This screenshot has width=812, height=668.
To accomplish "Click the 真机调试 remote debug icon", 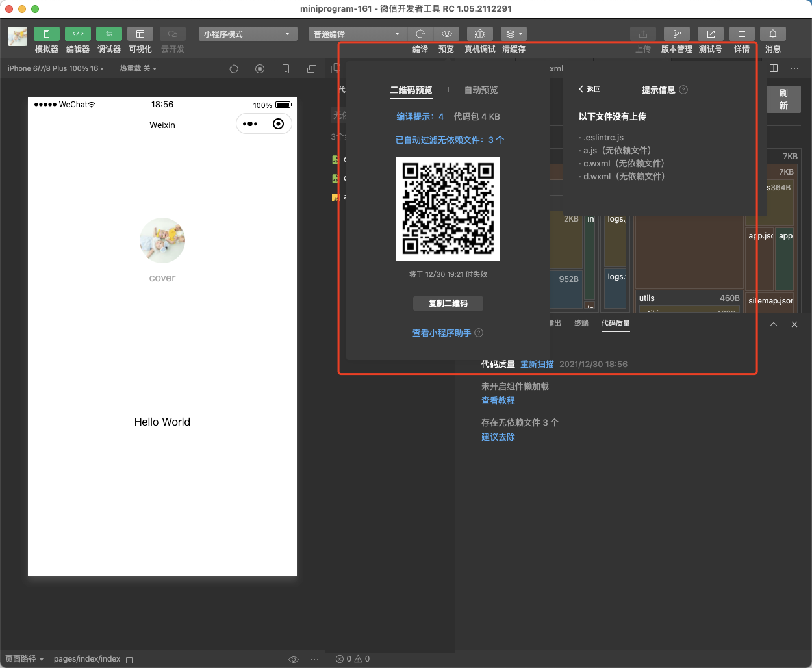I will [x=480, y=34].
